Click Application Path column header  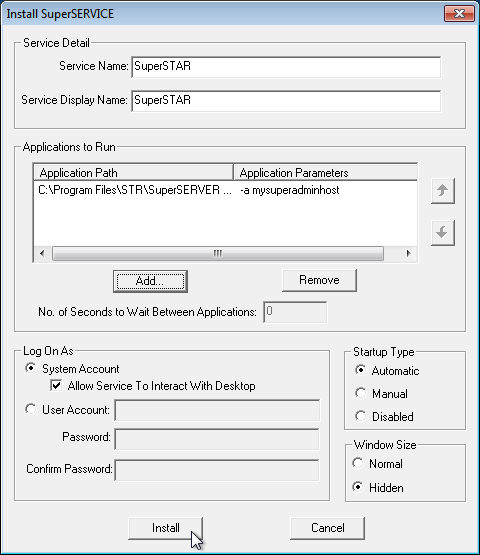point(134,173)
